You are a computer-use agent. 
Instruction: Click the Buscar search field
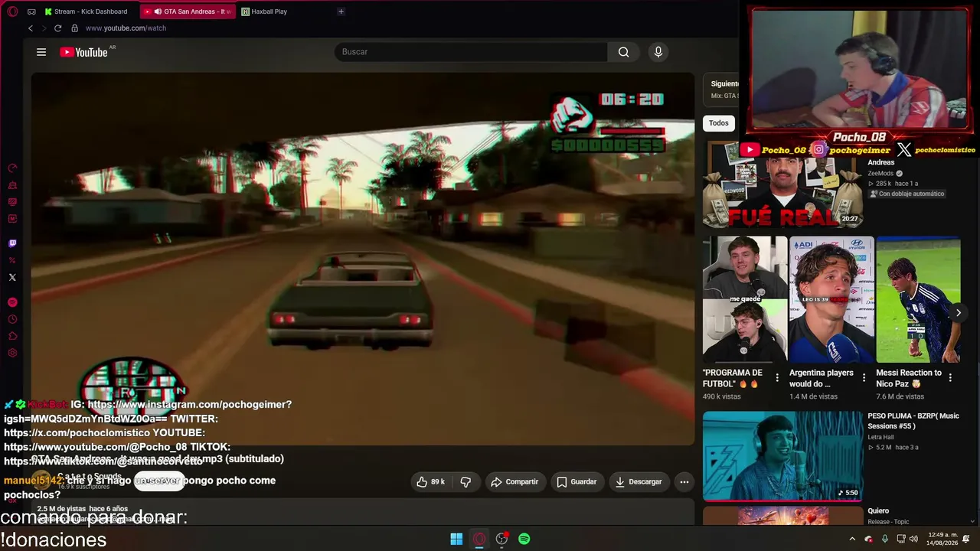[471, 52]
